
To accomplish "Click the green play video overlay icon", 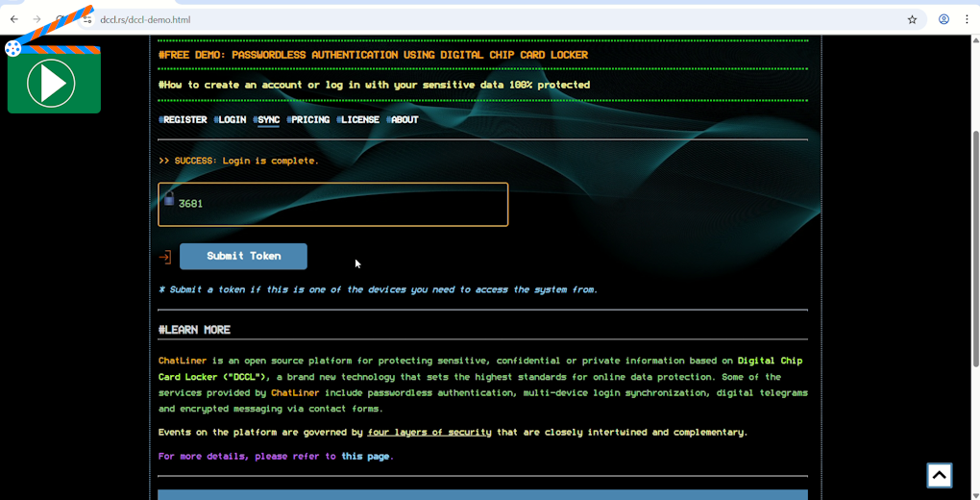I will tap(53, 83).
